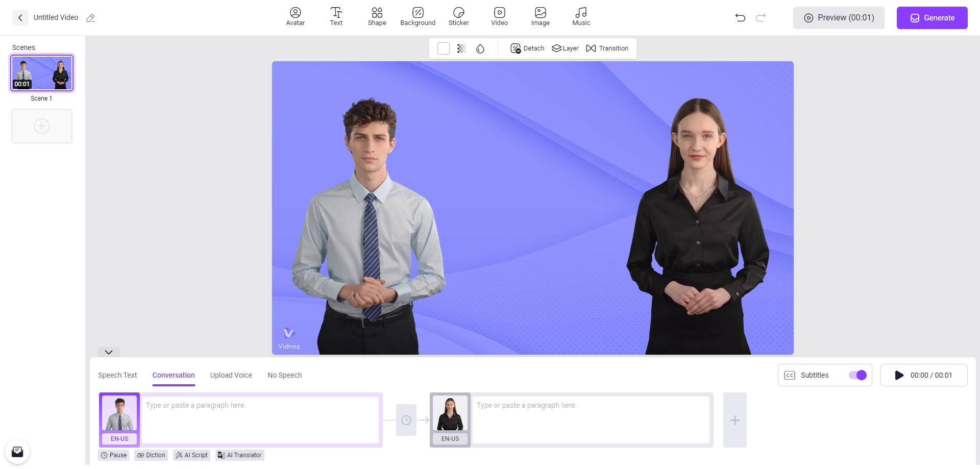Open the Transition settings
The image size is (980, 469).
click(x=607, y=48)
